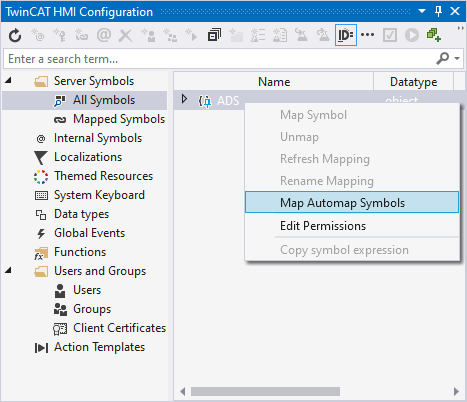The width and height of the screenshot is (467, 402).
Task: Open Groups tree item
Action: click(92, 309)
